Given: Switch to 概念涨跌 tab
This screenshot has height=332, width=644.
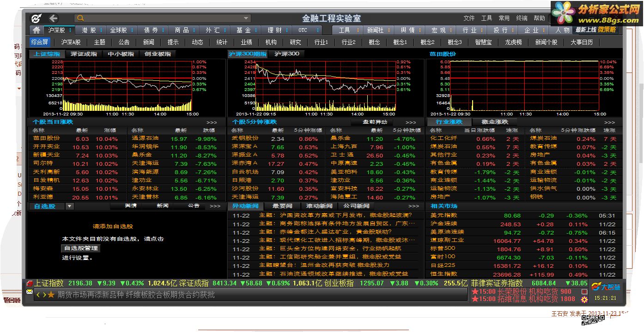Looking at the screenshot, I should click(495, 122).
